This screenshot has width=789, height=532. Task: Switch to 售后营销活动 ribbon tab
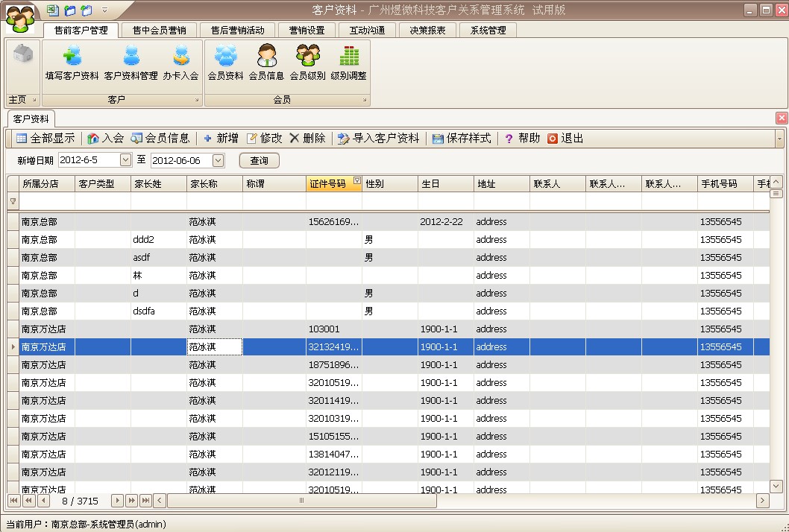point(237,30)
